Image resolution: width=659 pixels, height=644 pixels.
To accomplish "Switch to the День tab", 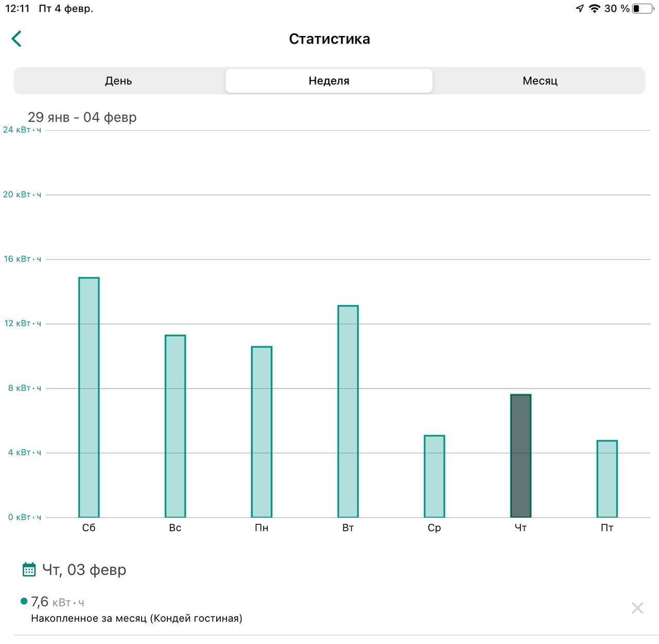I will [x=118, y=81].
